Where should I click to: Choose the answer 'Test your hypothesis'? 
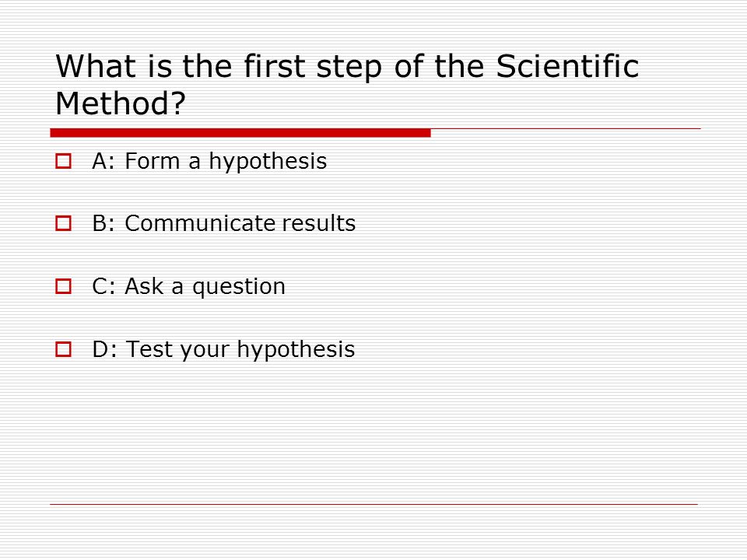(240, 350)
